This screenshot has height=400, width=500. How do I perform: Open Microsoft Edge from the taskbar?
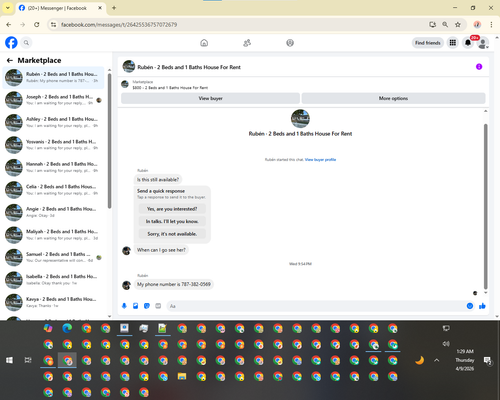(67, 328)
